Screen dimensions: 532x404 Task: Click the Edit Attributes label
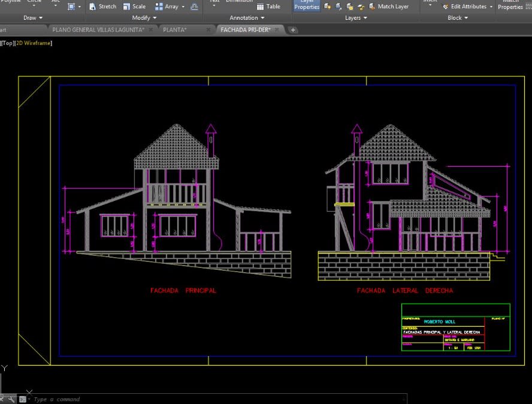pos(468,7)
